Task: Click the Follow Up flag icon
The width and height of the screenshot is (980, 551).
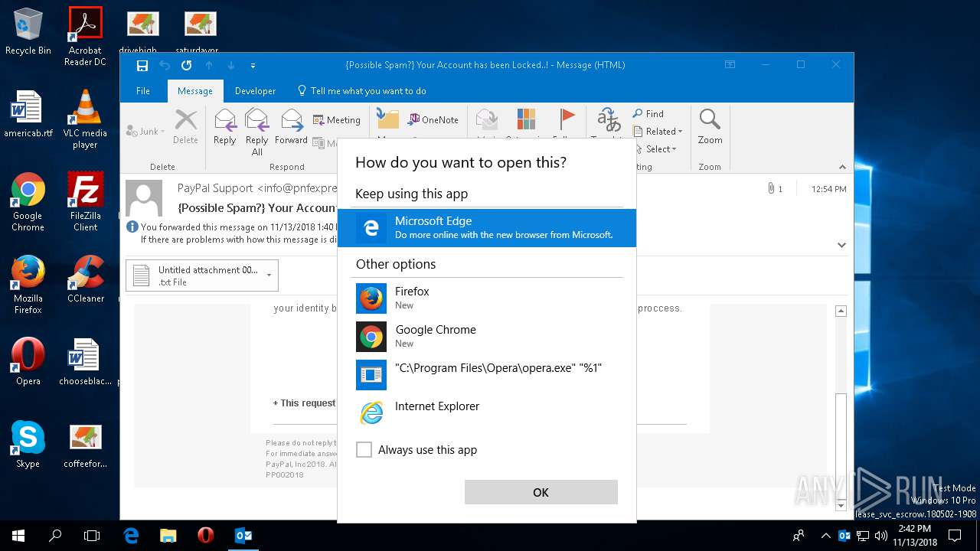Action: pyautogui.click(x=566, y=120)
